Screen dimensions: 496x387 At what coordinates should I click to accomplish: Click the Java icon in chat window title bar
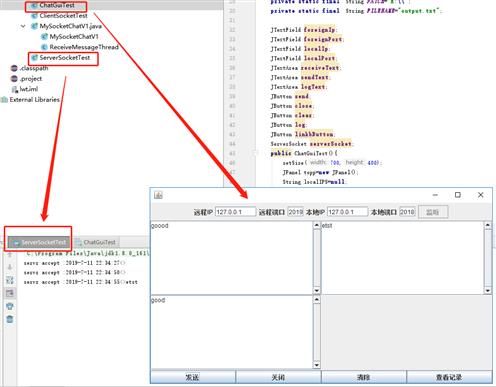pos(158,195)
